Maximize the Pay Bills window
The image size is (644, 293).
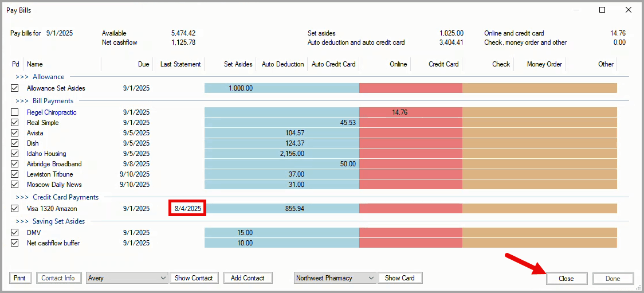tap(602, 10)
